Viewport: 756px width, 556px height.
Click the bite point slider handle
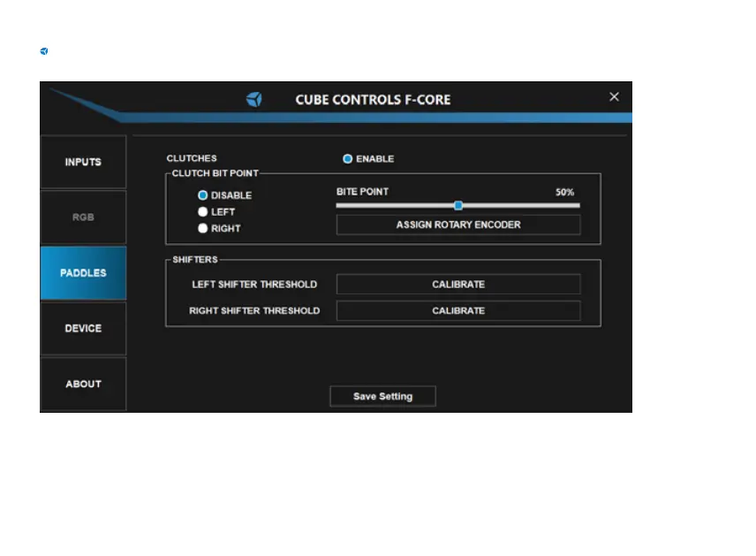coord(458,206)
